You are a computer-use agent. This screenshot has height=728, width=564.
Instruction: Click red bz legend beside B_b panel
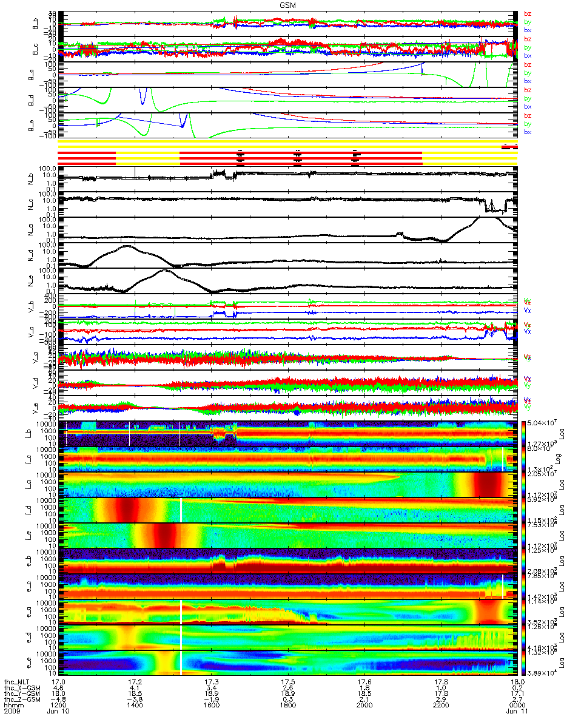click(528, 14)
